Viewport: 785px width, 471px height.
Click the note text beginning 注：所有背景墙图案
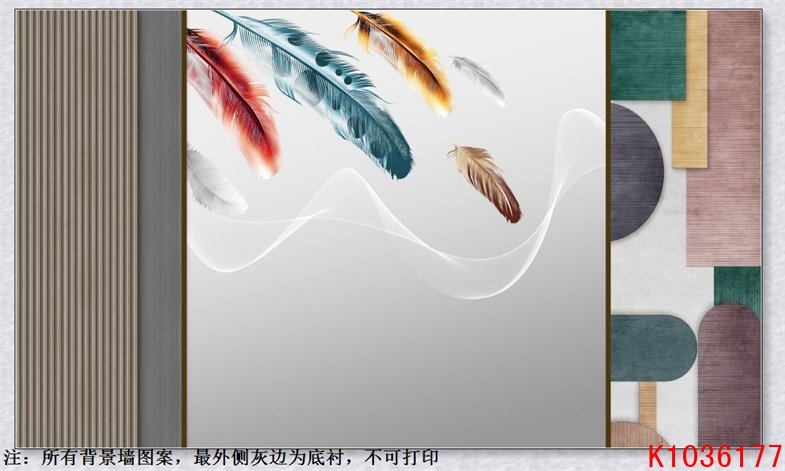click(221, 457)
